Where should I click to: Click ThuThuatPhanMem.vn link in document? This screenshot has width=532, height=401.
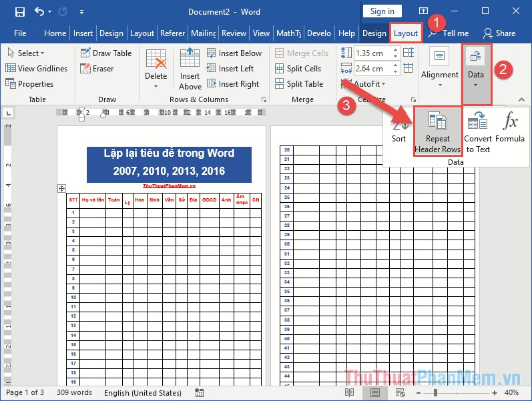click(x=169, y=186)
